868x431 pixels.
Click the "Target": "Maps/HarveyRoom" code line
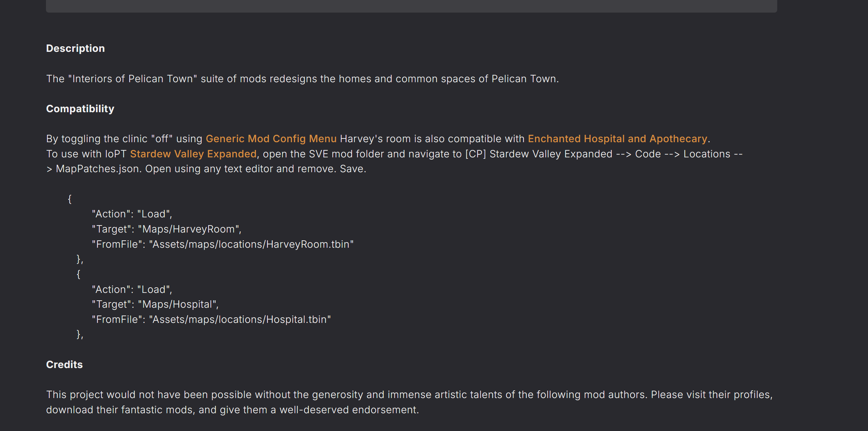[x=167, y=229]
